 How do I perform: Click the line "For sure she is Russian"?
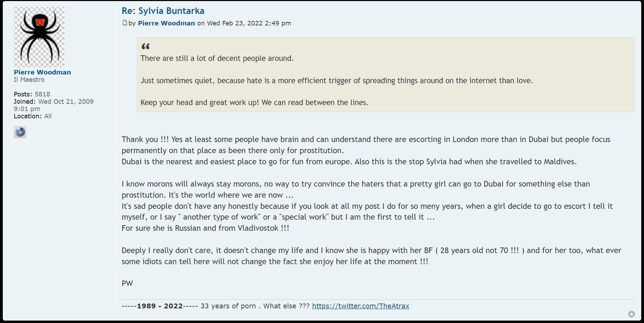click(x=205, y=228)
